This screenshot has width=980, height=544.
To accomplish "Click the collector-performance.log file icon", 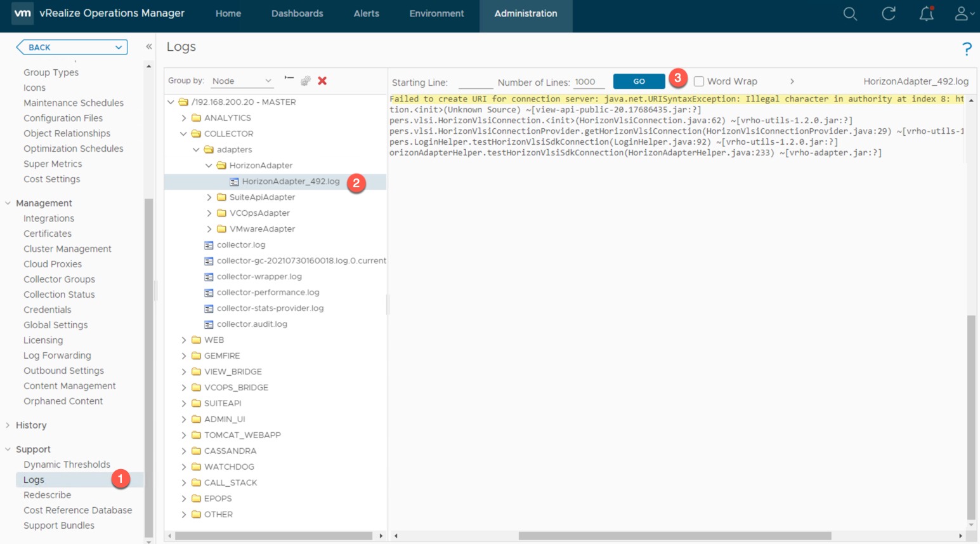I will point(209,293).
